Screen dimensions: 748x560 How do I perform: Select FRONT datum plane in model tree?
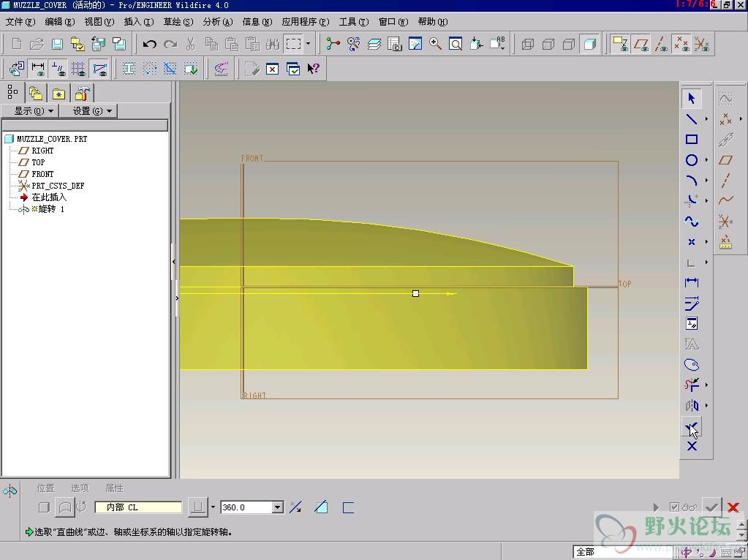click(x=42, y=174)
